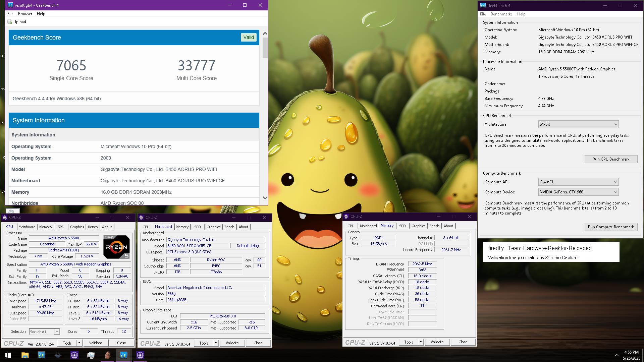Click Close button in Mainboard CPU-Z window
This screenshot has width=644, height=362.
258,343
